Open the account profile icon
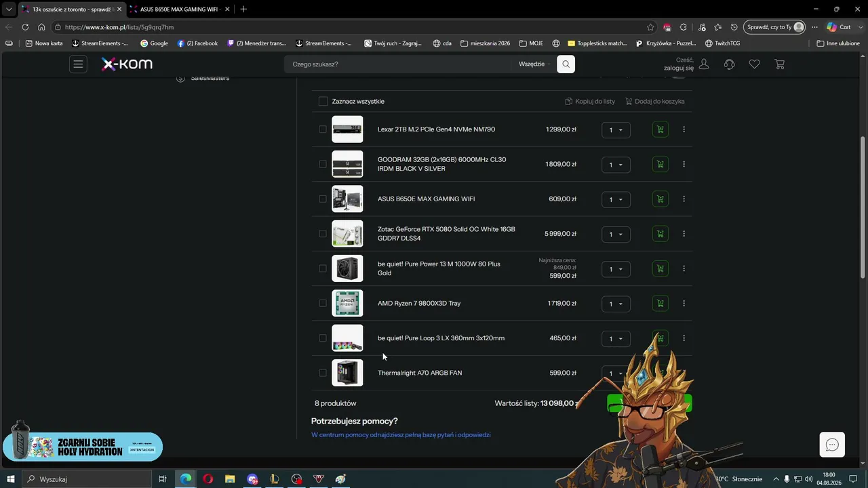The image size is (868, 488). tap(704, 64)
